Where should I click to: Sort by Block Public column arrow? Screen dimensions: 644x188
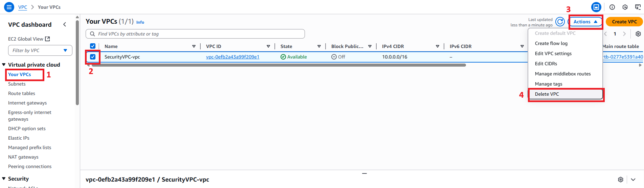pyautogui.click(x=370, y=46)
